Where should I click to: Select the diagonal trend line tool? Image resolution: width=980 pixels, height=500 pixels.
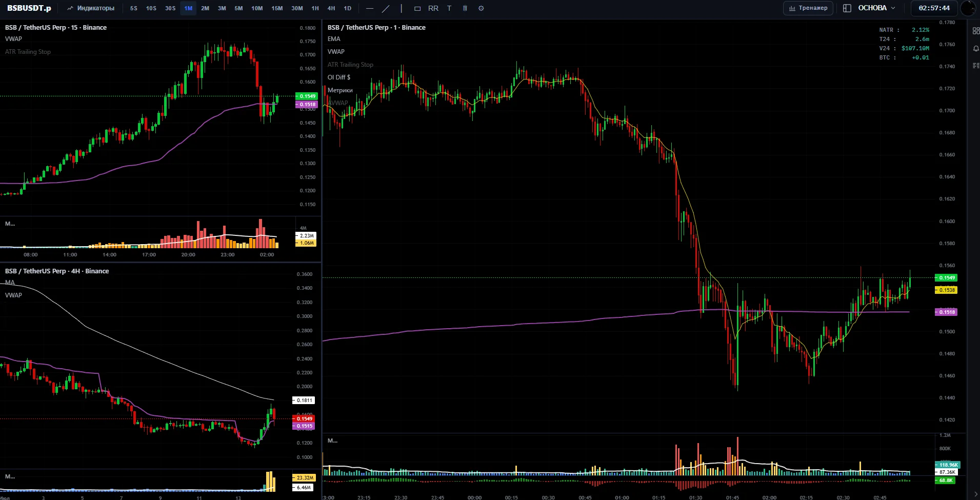[x=386, y=8]
